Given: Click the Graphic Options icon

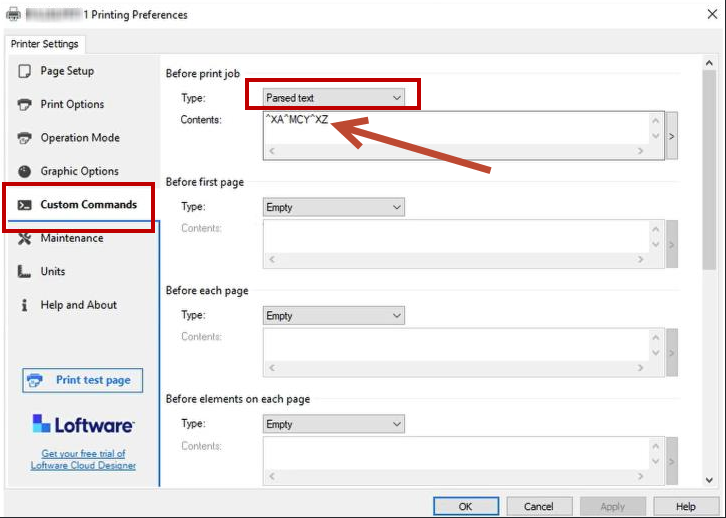Looking at the screenshot, I should (x=25, y=172).
